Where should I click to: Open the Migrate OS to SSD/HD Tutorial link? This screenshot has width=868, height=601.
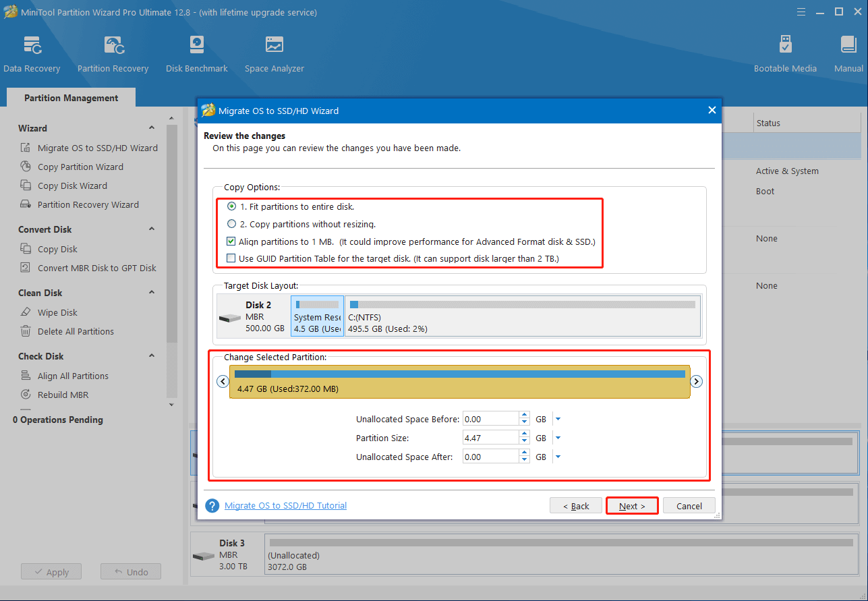[285, 505]
